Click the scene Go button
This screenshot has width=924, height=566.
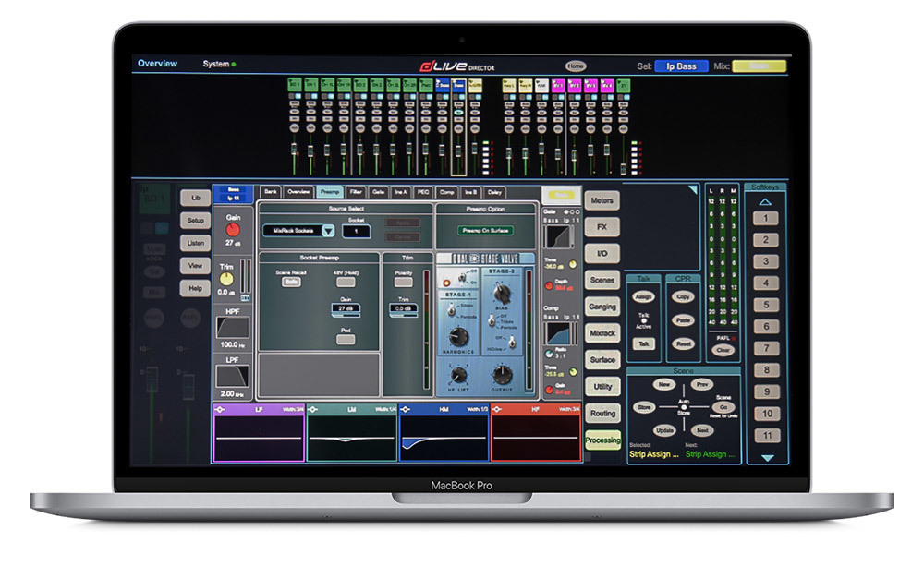point(723,407)
